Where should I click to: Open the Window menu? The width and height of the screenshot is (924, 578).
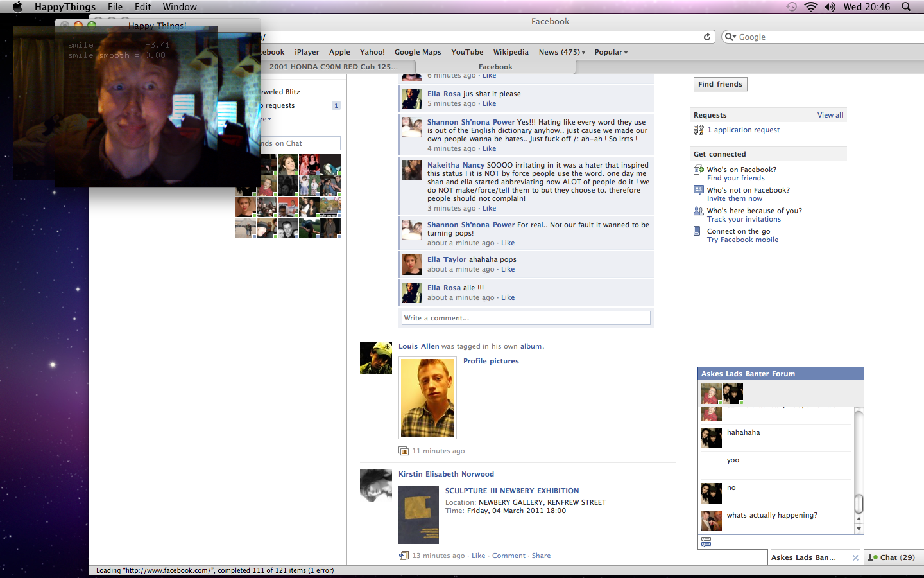pos(180,6)
